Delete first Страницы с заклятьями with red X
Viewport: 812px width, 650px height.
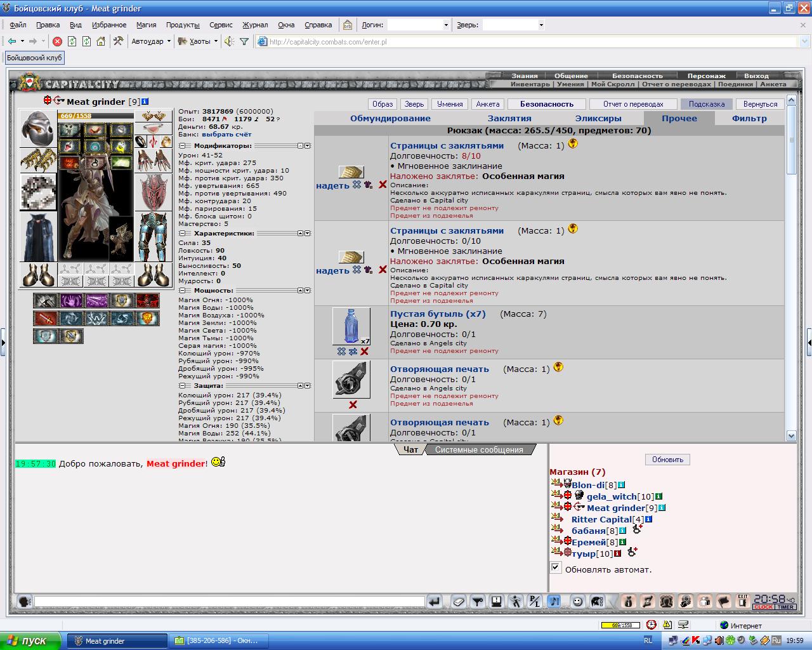click(383, 185)
